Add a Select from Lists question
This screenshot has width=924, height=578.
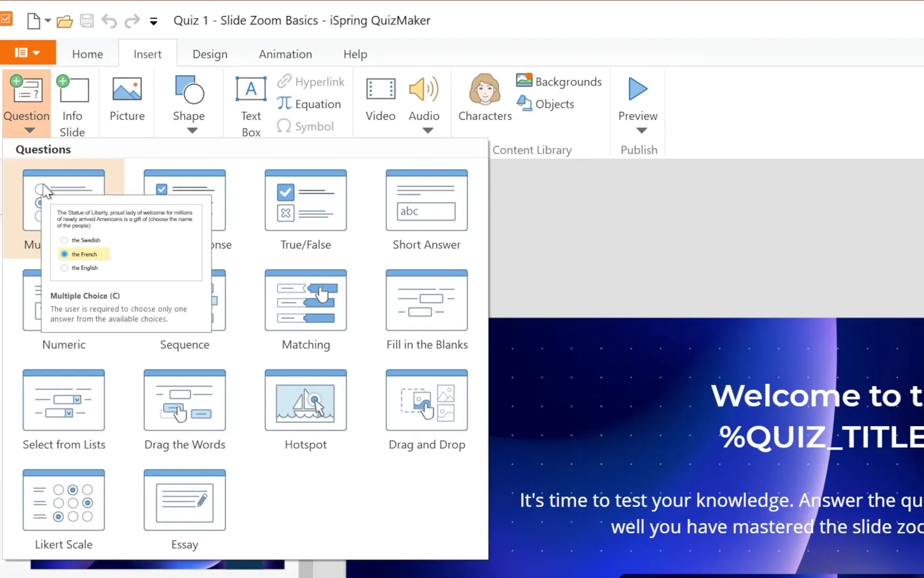[64, 410]
